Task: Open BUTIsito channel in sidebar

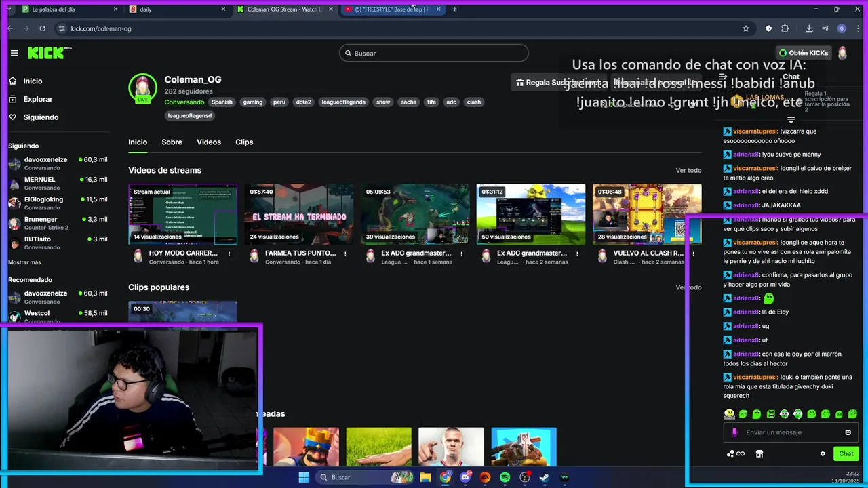Action: coord(58,243)
